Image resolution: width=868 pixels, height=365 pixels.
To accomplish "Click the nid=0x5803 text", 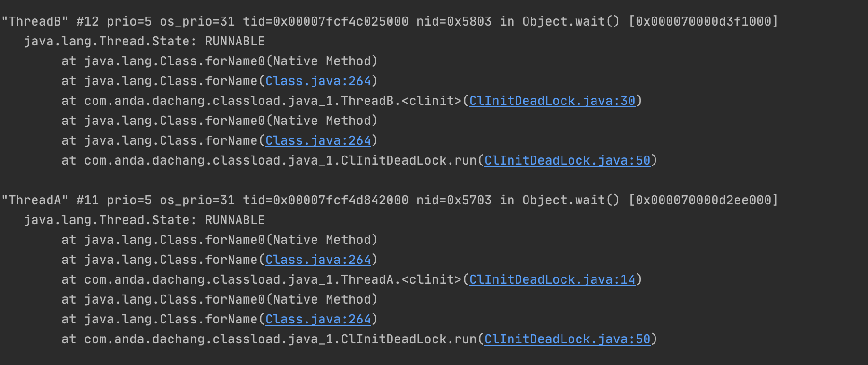I will [454, 21].
